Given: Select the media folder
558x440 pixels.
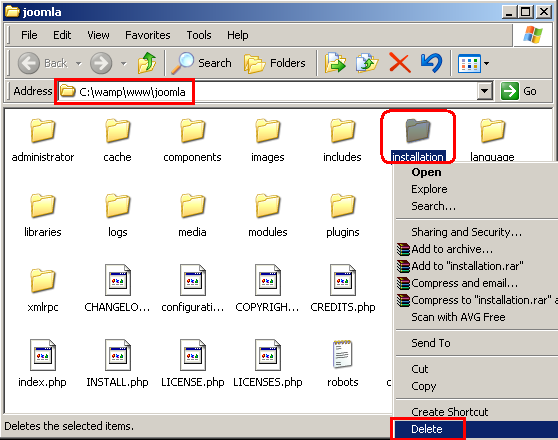Looking at the screenshot, I should [x=192, y=216].
